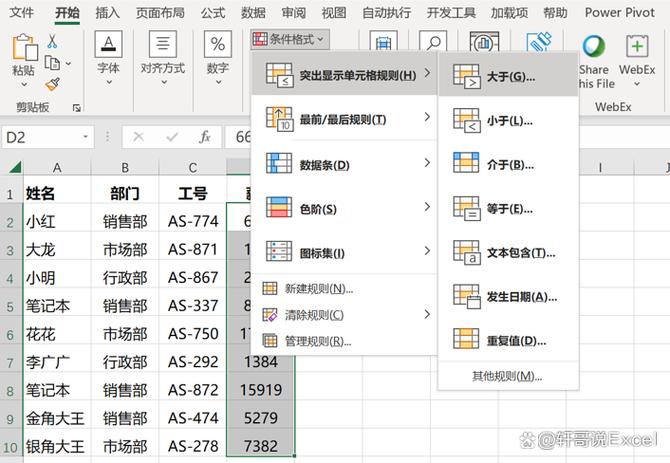The width and height of the screenshot is (670, 463).
Task: Choose 重复值(D)... duplicate values rule
Action: pos(508,341)
